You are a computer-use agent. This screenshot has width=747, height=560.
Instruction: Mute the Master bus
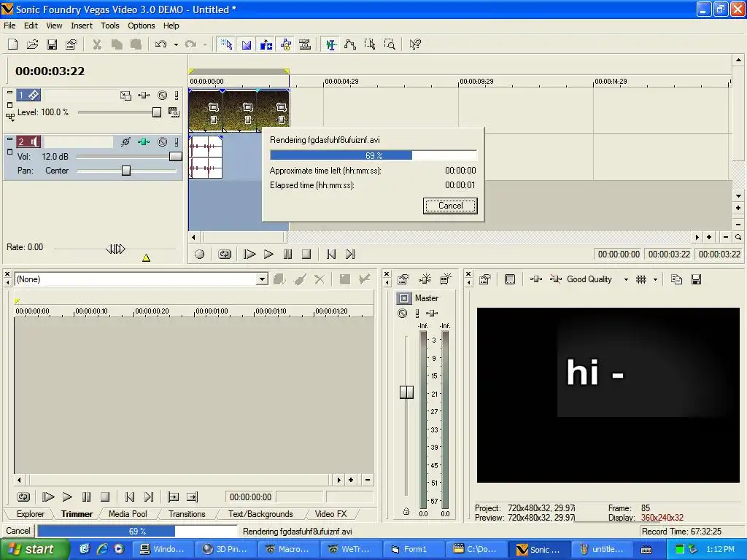(403, 314)
